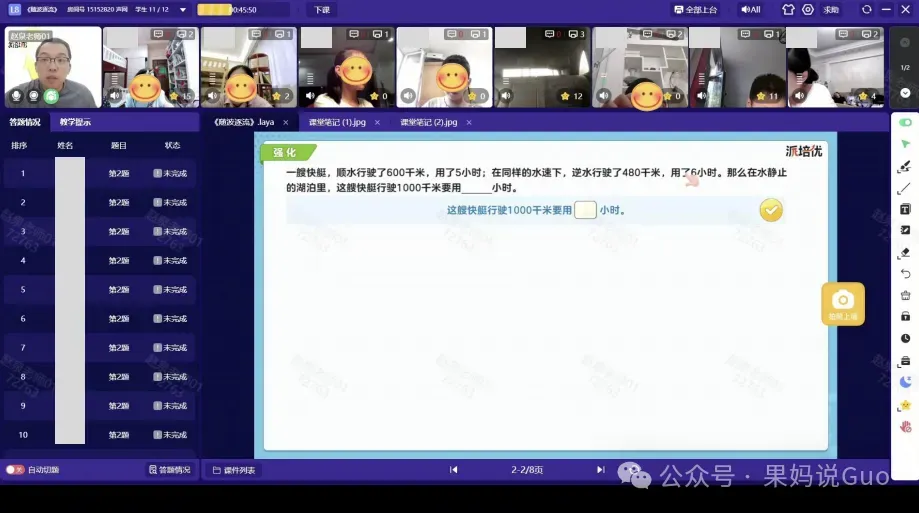The image size is (919, 513).
Task: Open the 课件列表 courseware list
Action: coord(234,470)
